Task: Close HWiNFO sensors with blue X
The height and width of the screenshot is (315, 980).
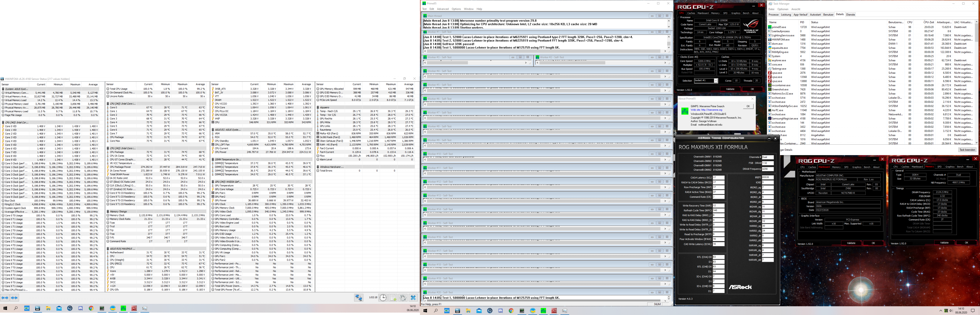Action: 413,298
